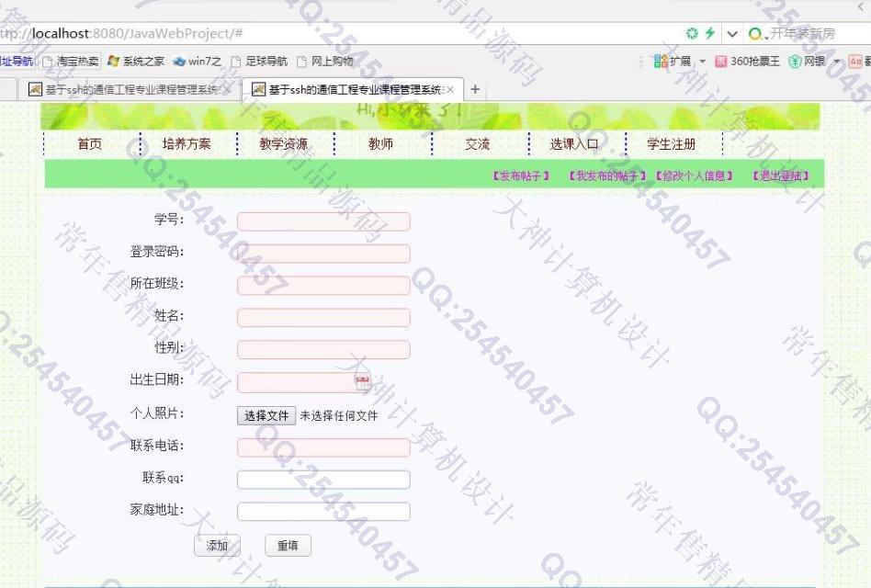Expand the 网银 dropdown arrow
This screenshot has width=871, height=588.
point(837,61)
